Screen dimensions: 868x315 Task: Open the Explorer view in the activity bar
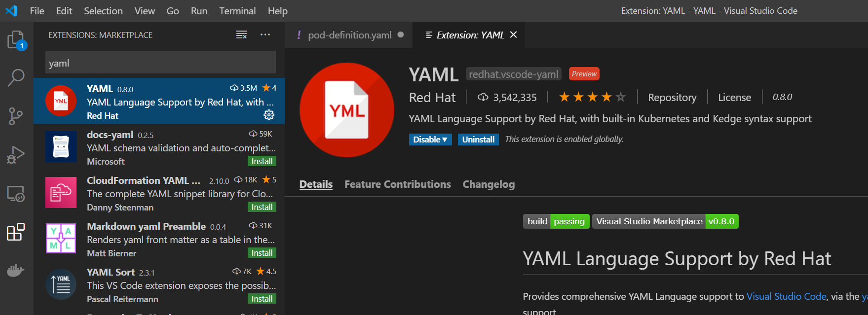point(16,39)
